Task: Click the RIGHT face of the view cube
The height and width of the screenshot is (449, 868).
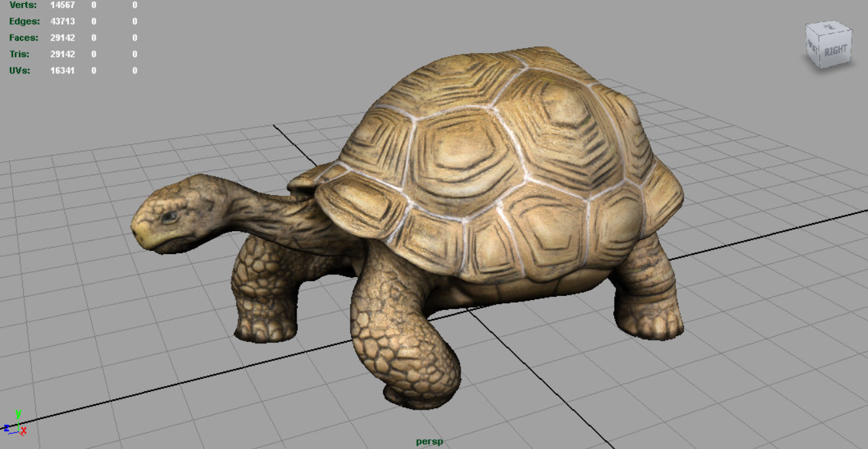Action: (x=836, y=51)
